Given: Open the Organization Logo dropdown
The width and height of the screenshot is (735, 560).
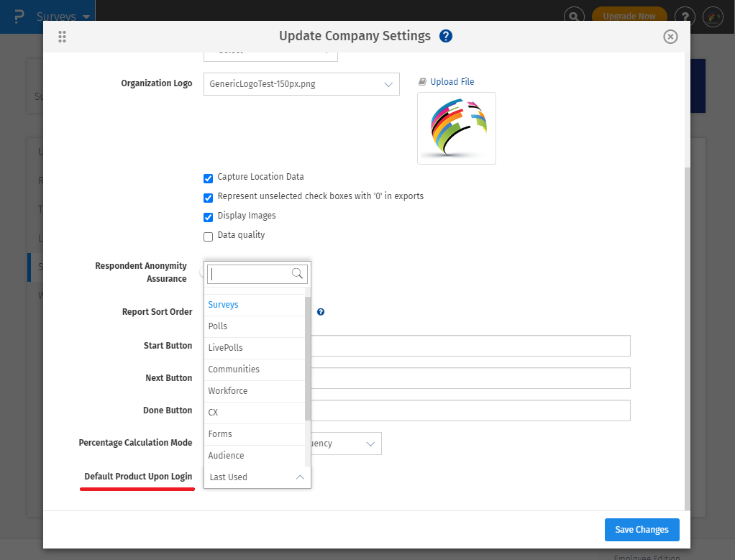Looking at the screenshot, I should 301,84.
